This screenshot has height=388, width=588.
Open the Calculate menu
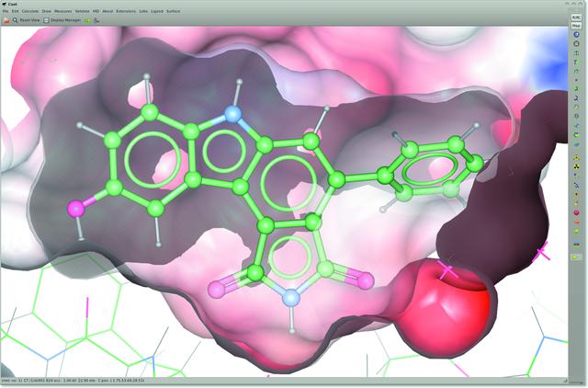tap(30, 11)
